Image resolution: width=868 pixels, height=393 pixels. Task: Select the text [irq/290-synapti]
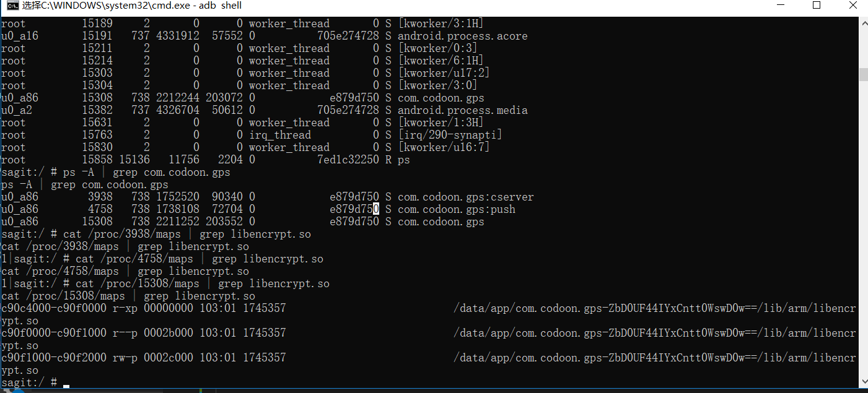(450, 135)
